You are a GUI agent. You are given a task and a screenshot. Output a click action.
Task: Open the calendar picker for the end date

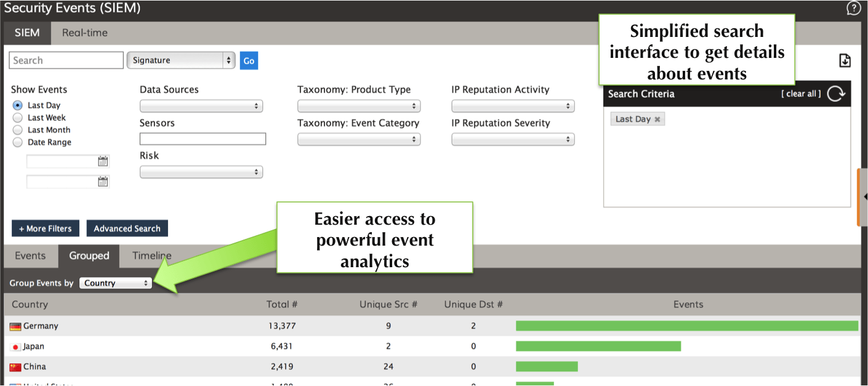[x=103, y=181]
